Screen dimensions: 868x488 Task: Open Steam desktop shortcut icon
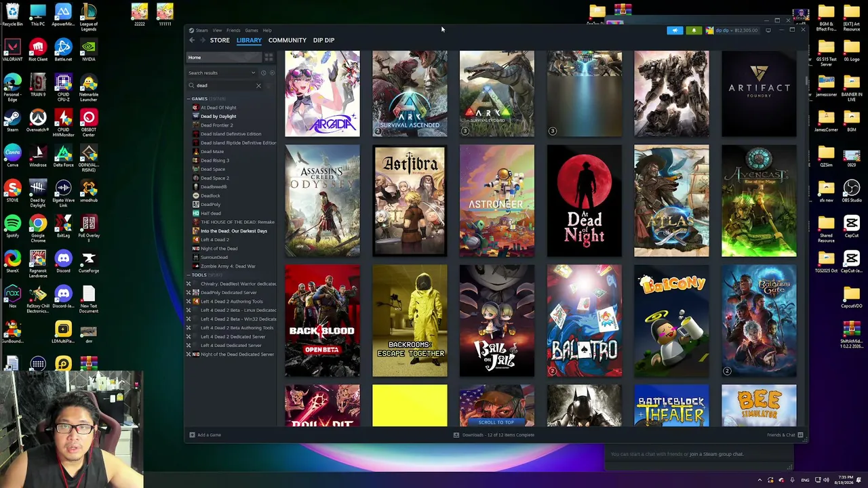[x=12, y=121]
